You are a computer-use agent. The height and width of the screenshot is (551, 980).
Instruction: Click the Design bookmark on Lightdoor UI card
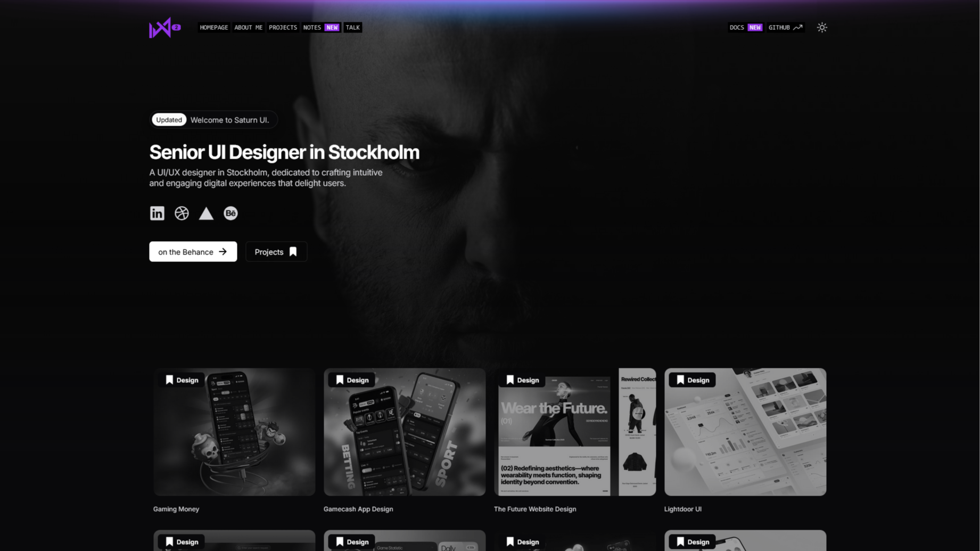point(680,380)
